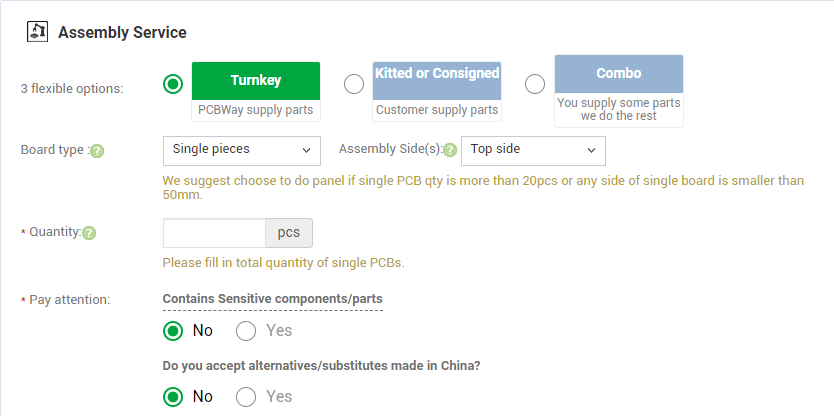Click the Quantity help question mark icon
Viewport: 834px width, 416px height.
point(89,233)
